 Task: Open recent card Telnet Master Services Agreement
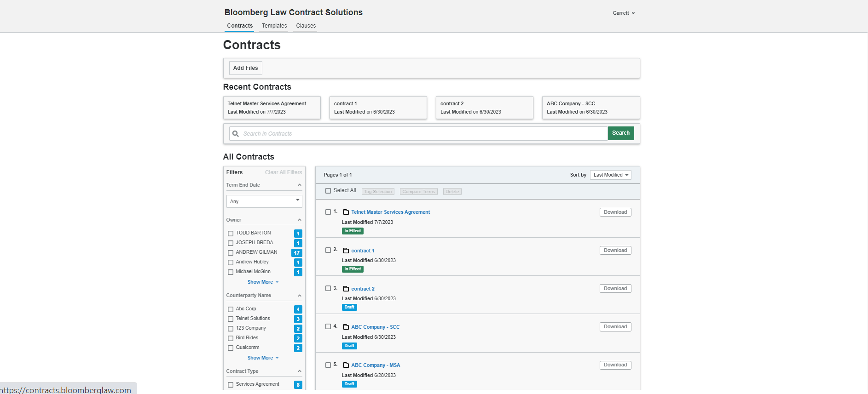[272, 108]
